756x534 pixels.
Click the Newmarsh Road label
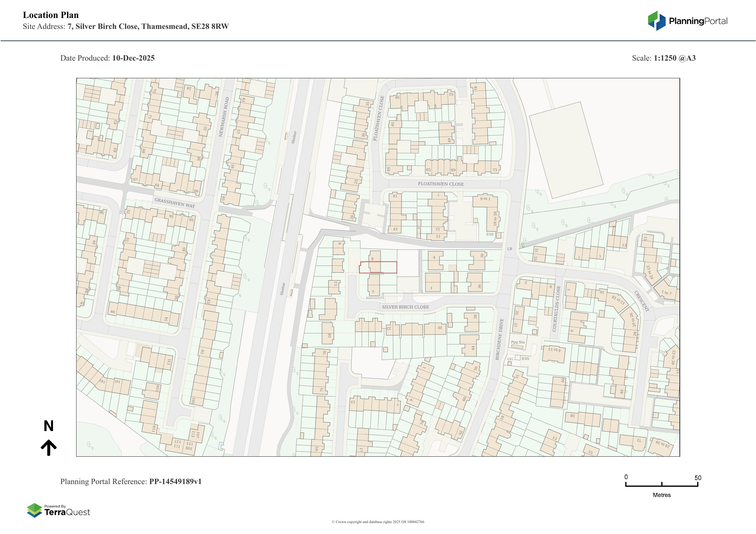[224, 117]
